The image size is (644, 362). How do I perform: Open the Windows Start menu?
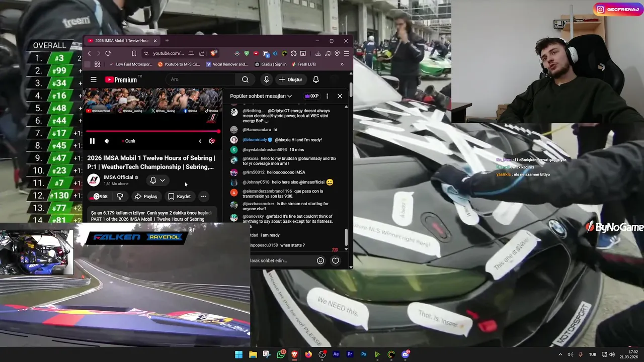coord(239,354)
